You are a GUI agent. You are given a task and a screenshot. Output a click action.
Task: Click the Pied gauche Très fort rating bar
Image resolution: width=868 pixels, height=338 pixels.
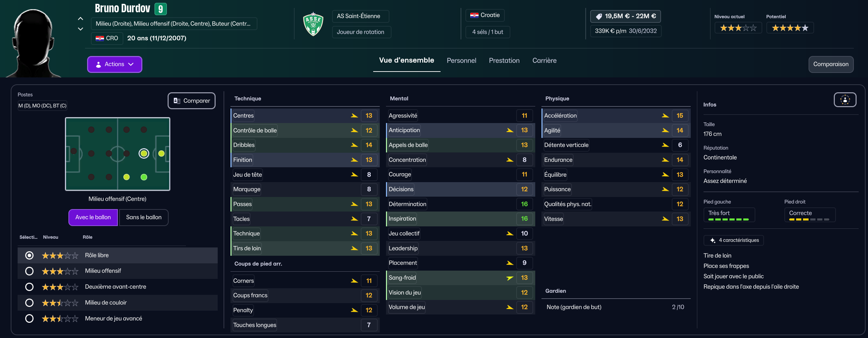(728, 219)
